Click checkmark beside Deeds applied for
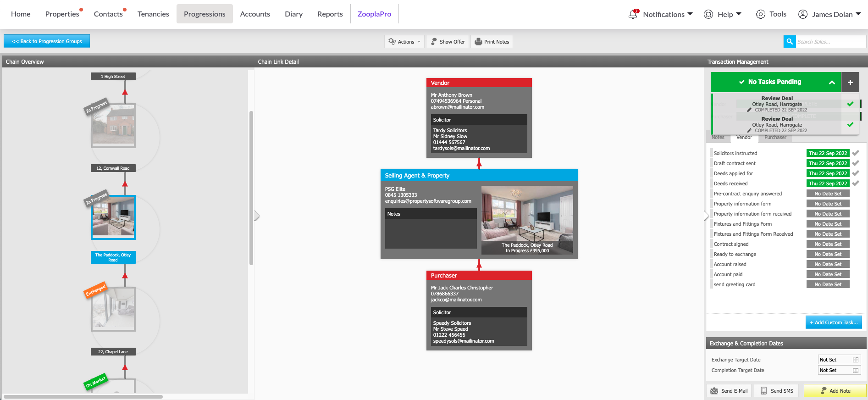Screen dimensions: 868x400 856,173
